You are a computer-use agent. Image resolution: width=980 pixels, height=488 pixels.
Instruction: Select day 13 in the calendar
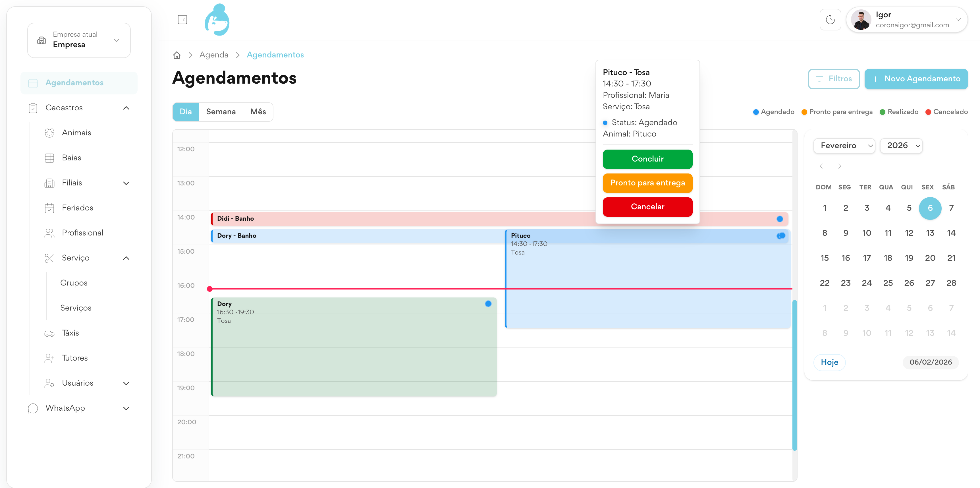930,233
